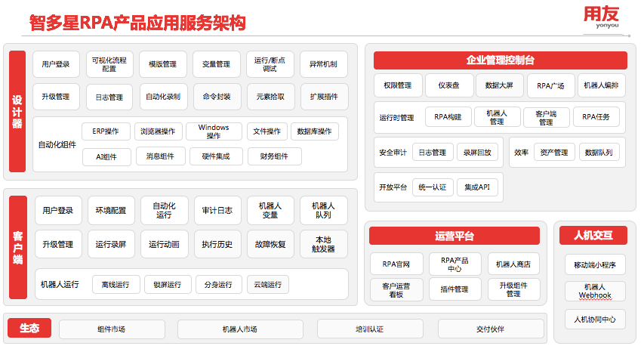
Task: Click the 人机交互 red header
Action: [x=593, y=236]
